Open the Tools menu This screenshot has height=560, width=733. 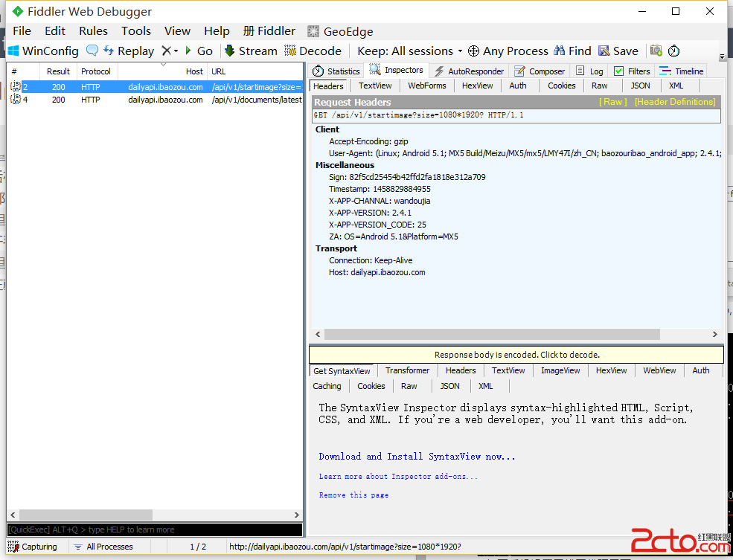pyautogui.click(x=136, y=31)
